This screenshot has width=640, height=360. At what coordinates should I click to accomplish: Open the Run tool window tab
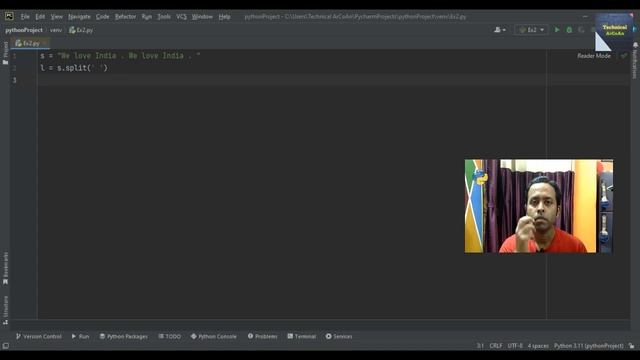[80, 336]
